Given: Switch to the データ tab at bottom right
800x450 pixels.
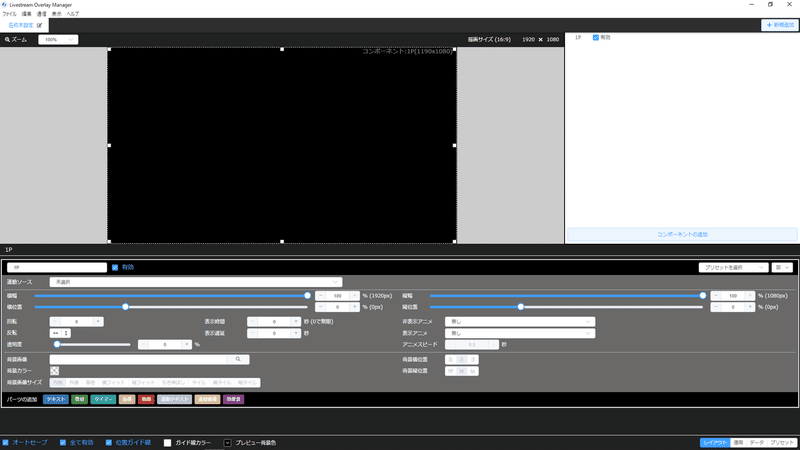Looking at the screenshot, I should click(x=757, y=443).
